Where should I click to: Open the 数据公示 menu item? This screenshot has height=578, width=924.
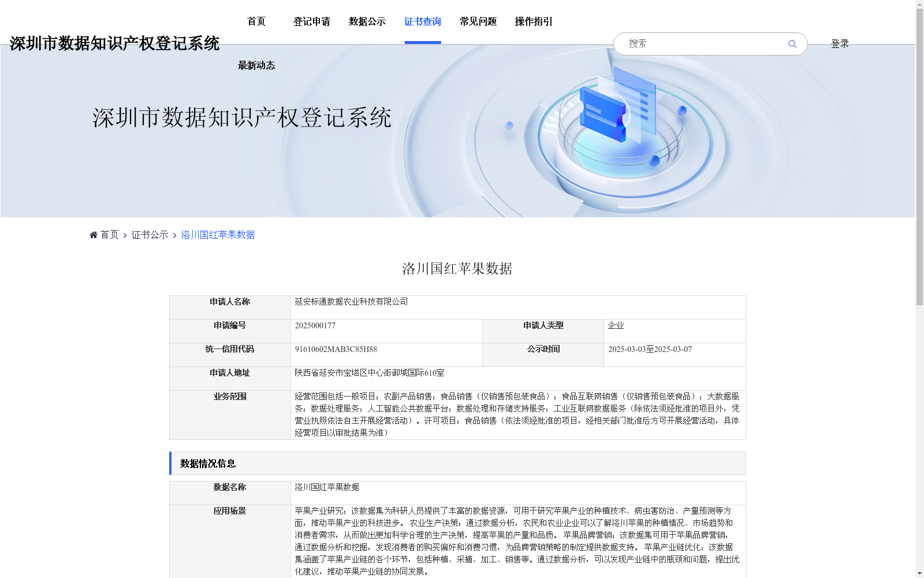366,21
